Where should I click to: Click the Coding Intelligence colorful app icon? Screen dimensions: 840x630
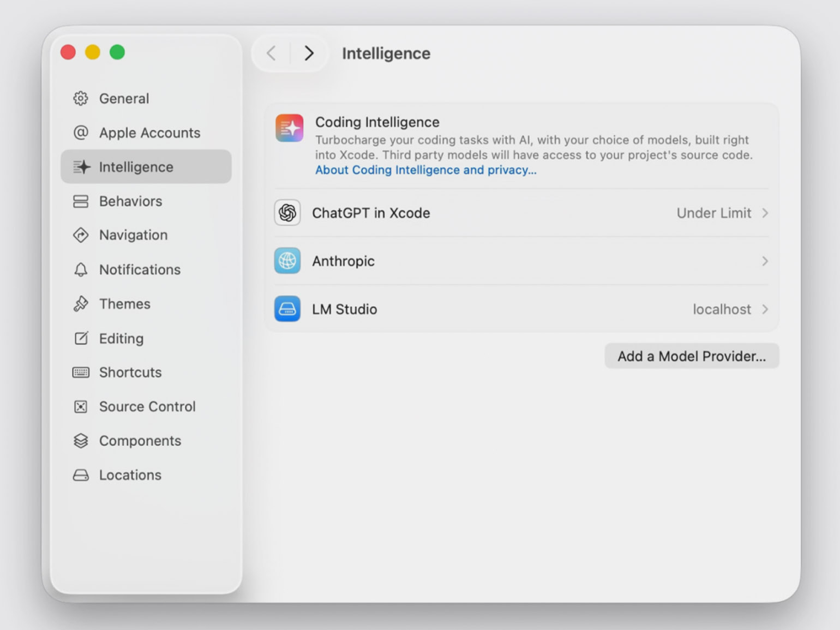point(289,128)
